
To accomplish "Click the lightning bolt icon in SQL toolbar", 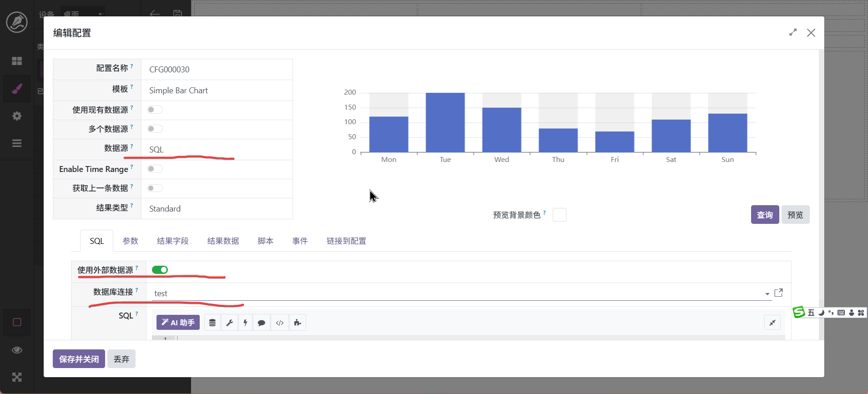I will (245, 323).
